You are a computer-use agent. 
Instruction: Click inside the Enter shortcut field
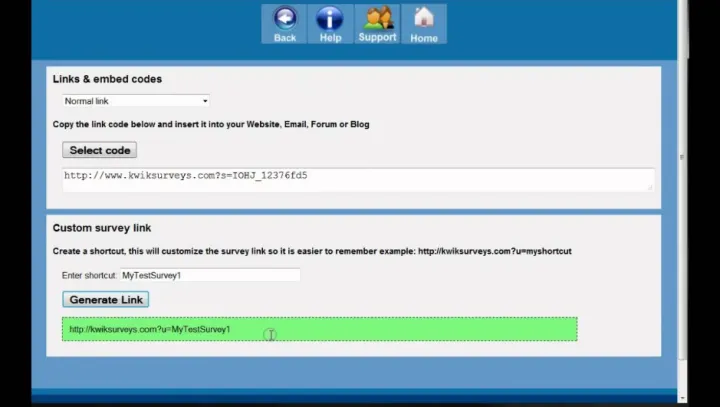(209, 275)
